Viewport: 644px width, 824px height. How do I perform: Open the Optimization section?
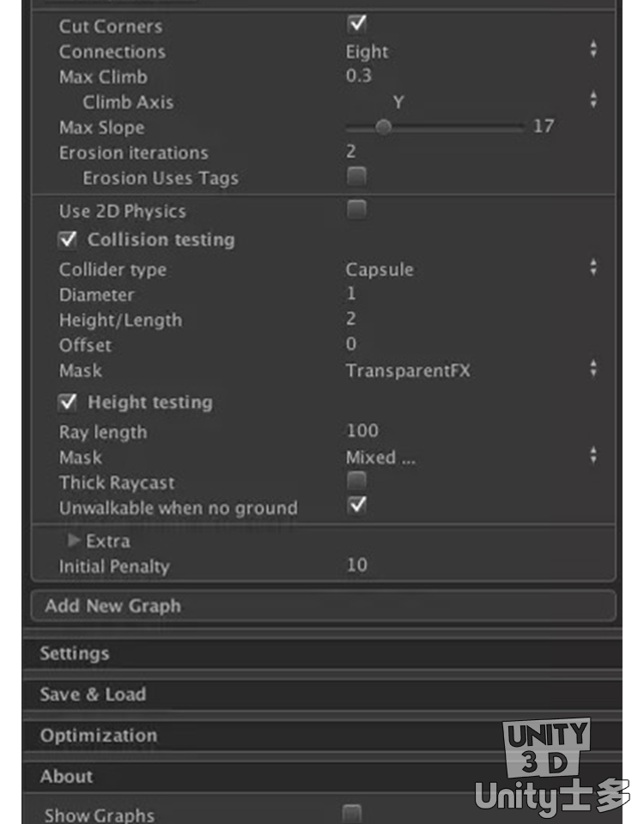[x=322, y=736]
